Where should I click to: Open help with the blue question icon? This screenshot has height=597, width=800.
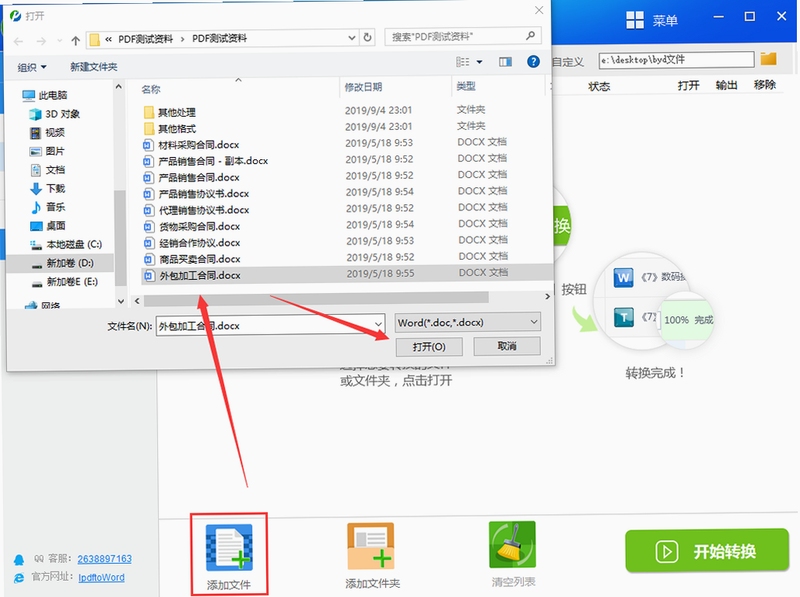[x=533, y=62]
